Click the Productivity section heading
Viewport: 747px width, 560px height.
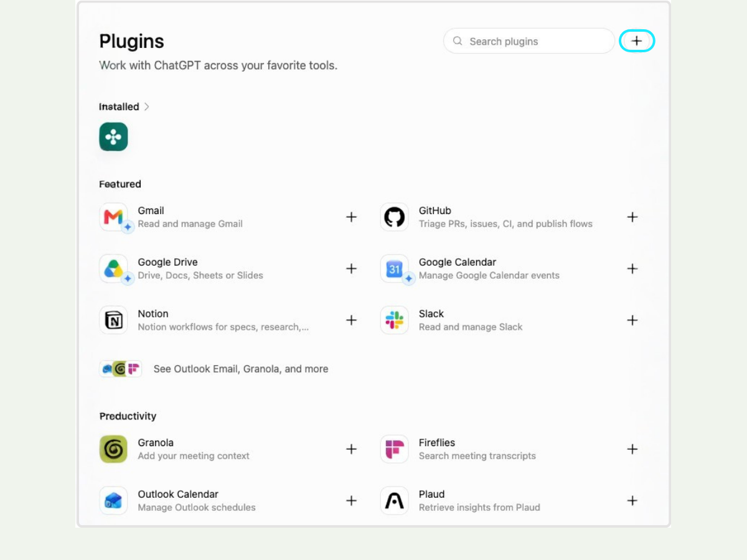[128, 416]
